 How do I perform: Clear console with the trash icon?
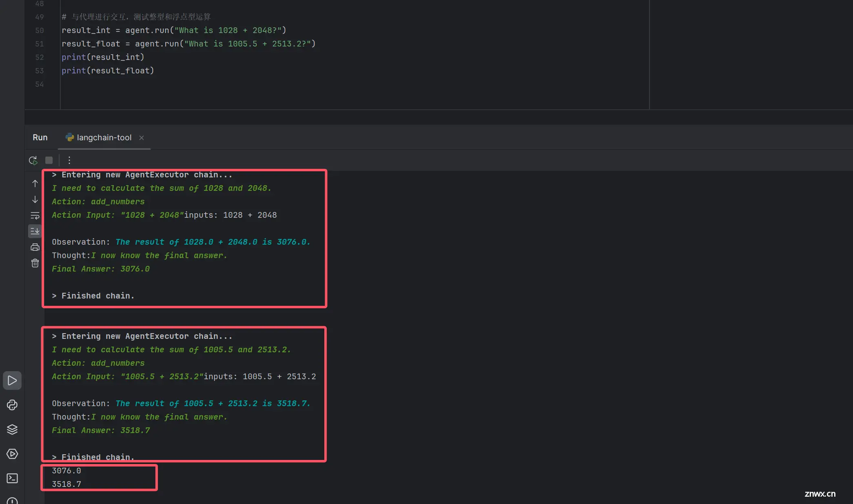[35, 263]
